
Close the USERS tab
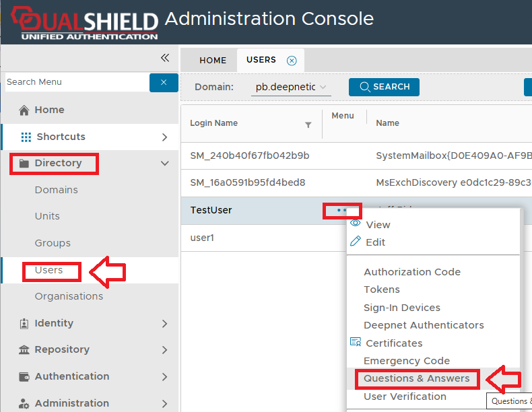pyautogui.click(x=292, y=61)
